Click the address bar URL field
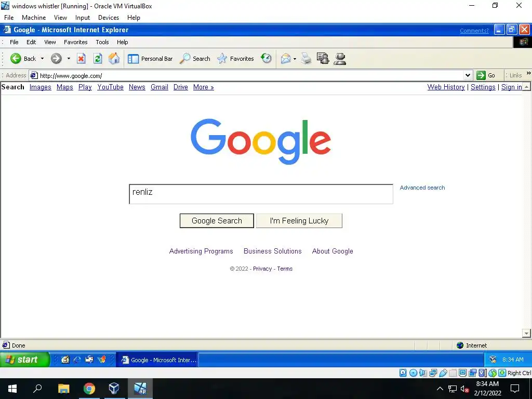This screenshot has width=532, height=399. coord(251,75)
